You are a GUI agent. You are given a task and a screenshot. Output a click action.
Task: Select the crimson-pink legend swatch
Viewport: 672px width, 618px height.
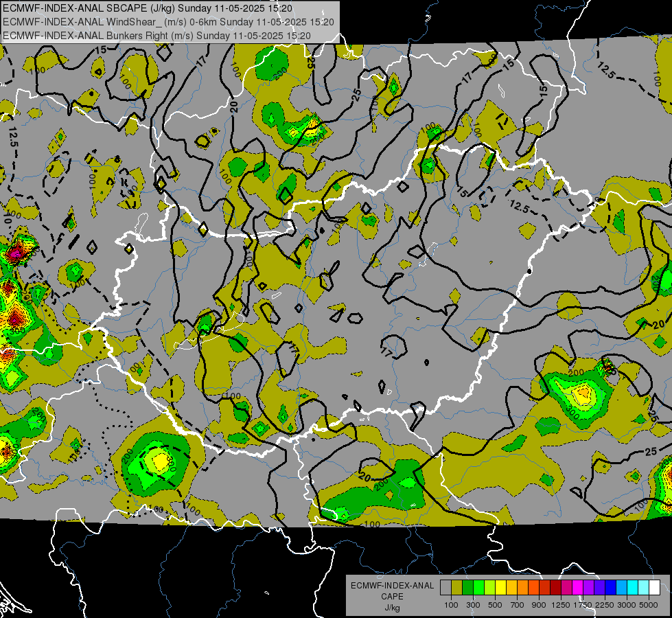pos(567,588)
